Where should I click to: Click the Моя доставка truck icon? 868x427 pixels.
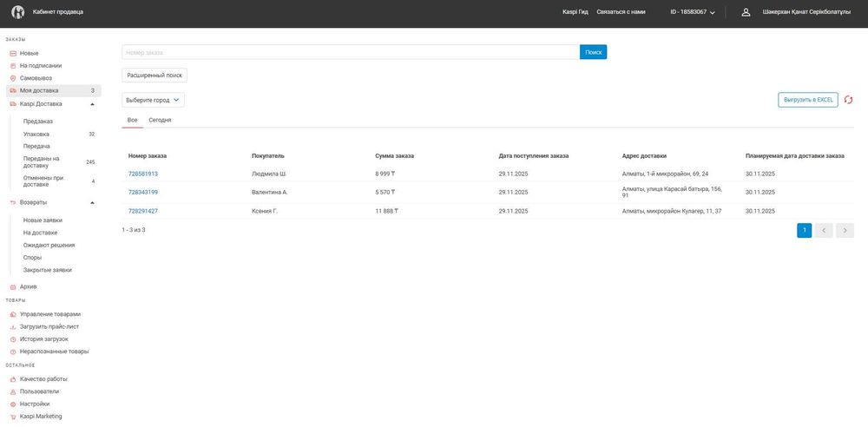(13, 91)
